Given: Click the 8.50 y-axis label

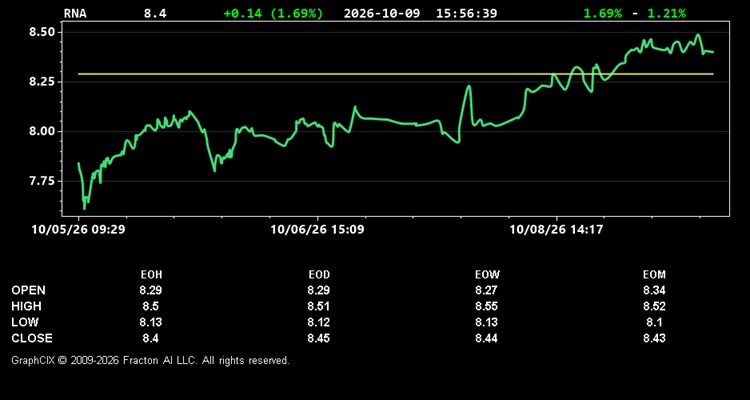Looking at the screenshot, I should (42, 33).
